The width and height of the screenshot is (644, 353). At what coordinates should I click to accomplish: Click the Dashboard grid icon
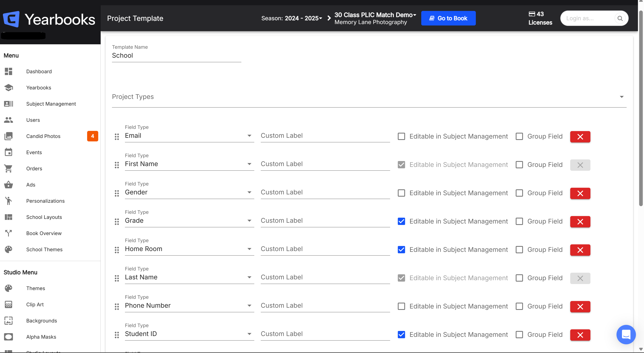(x=8, y=72)
